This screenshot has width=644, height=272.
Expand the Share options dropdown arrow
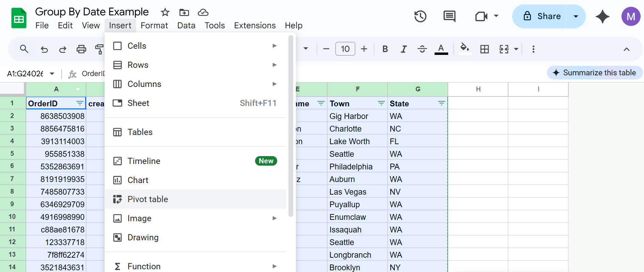click(x=576, y=16)
